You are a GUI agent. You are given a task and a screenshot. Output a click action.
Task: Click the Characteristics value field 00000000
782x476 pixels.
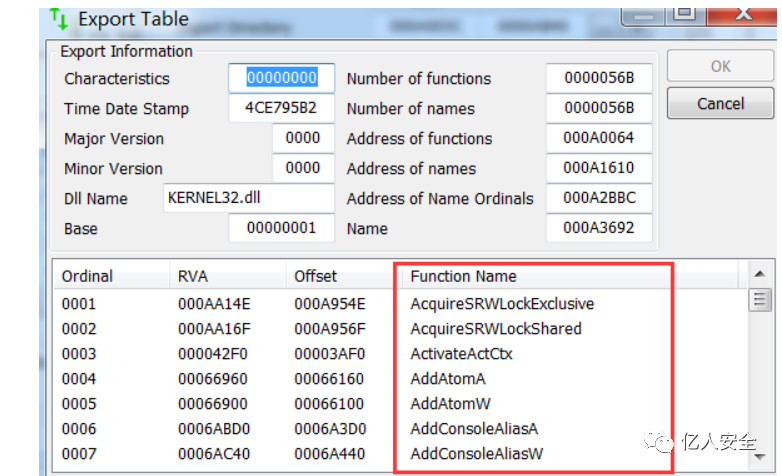[281, 78]
